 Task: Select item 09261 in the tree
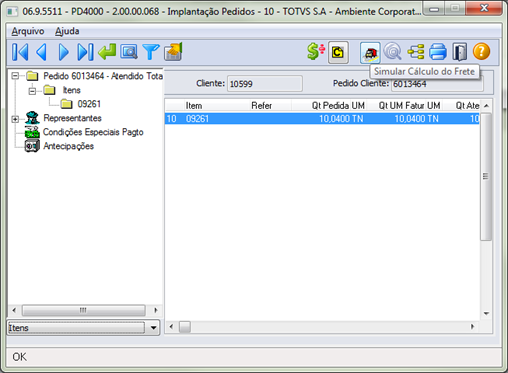(x=89, y=104)
